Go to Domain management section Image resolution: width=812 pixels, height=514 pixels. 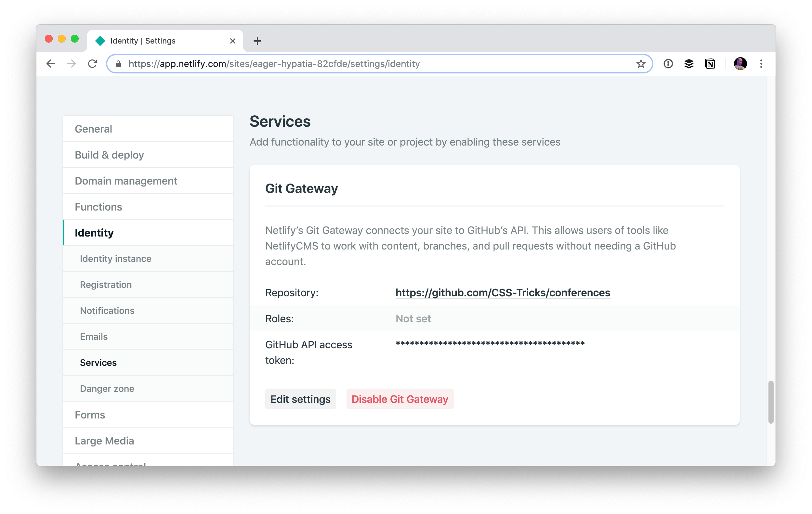pyautogui.click(x=126, y=181)
